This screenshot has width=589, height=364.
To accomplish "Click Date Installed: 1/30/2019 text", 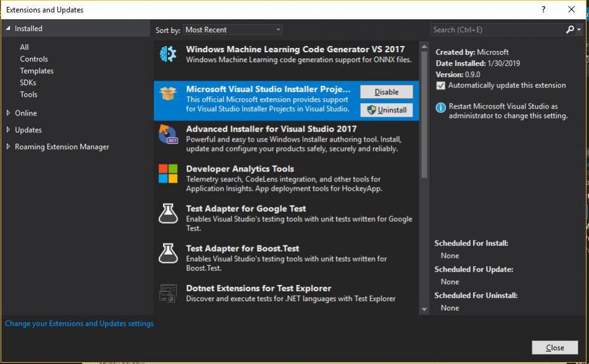I will (478, 63).
